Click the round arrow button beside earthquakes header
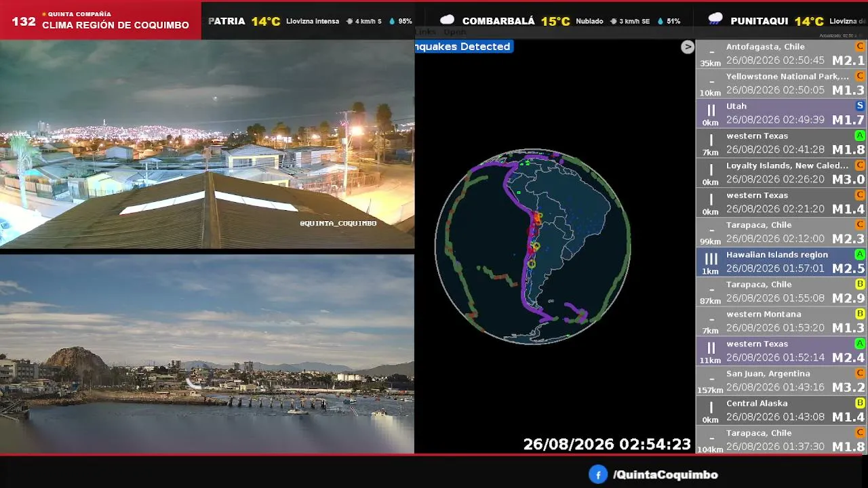 [688, 47]
